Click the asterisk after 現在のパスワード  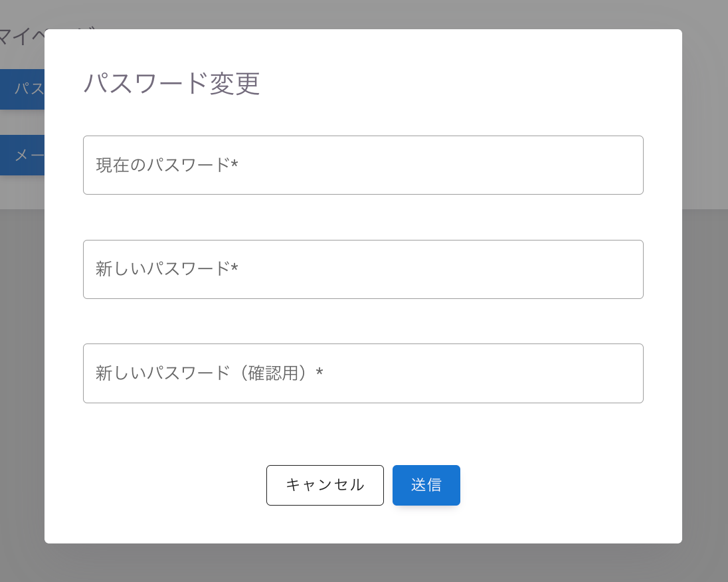[234, 165]
